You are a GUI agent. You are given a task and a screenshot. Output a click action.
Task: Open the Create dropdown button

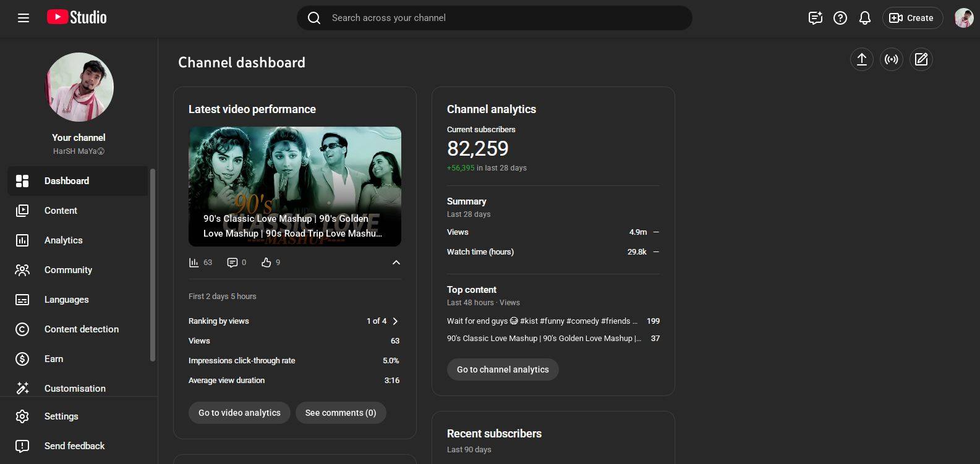pos(912,18)
